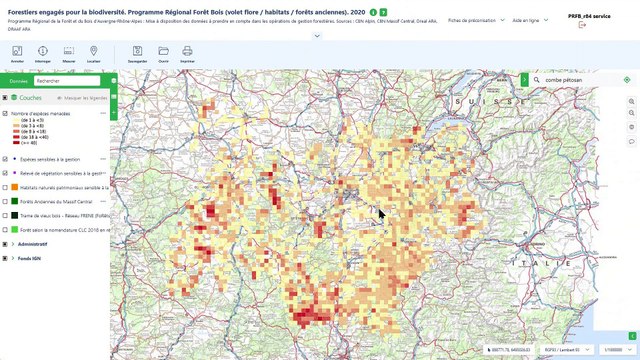Toggle the Couches master checkbox
This screenshot has width=640, height=360.
tap(5, 98)
